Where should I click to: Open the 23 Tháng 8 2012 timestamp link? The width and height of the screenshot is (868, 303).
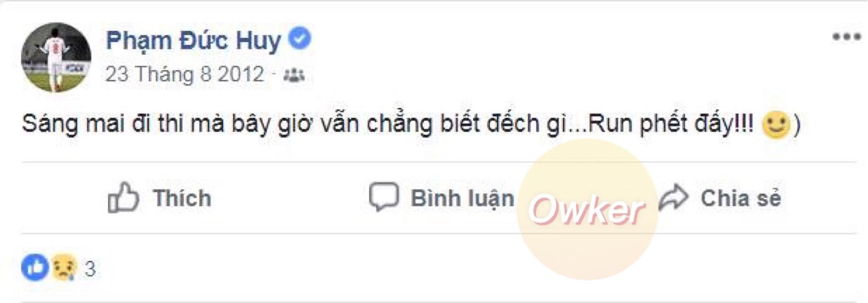185,74
